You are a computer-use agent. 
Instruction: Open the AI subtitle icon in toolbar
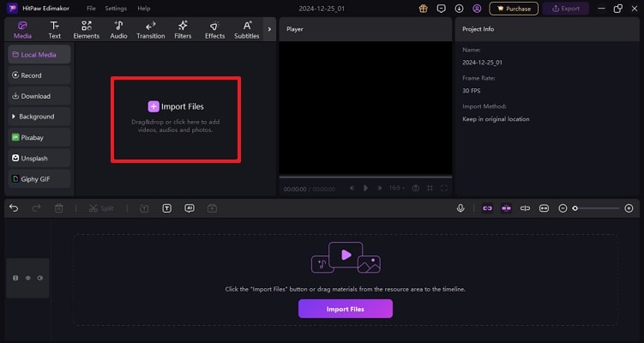190,208
